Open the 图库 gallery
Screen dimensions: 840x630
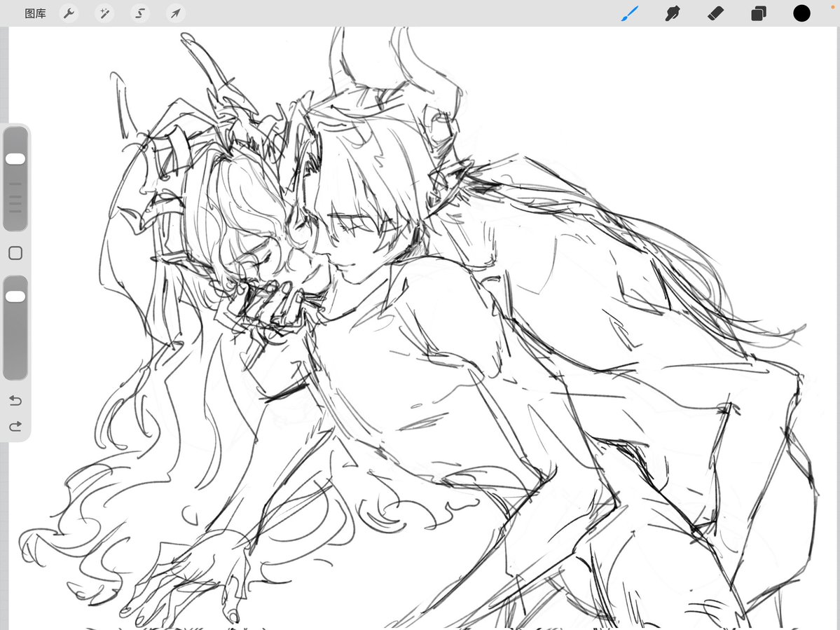pyautogui.click(x=35, y=13)
